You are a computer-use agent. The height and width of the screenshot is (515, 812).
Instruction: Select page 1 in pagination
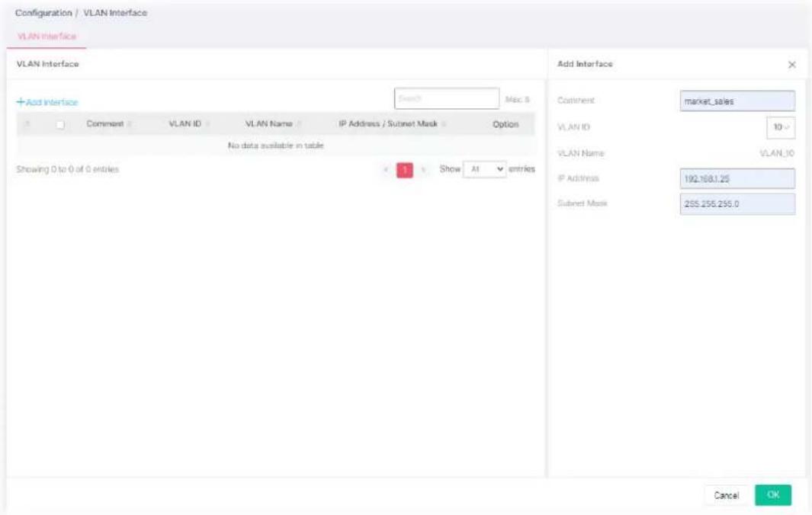click(x=404, y=170)
